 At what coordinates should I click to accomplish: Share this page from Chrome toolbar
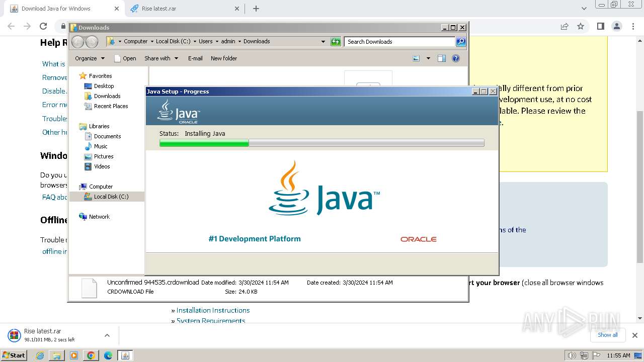(565, 26)
